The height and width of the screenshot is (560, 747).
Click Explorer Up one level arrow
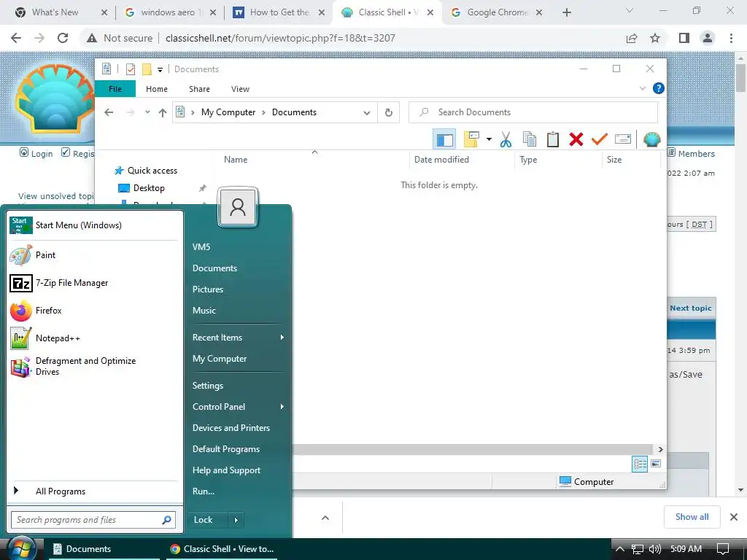tap(163, 112)
